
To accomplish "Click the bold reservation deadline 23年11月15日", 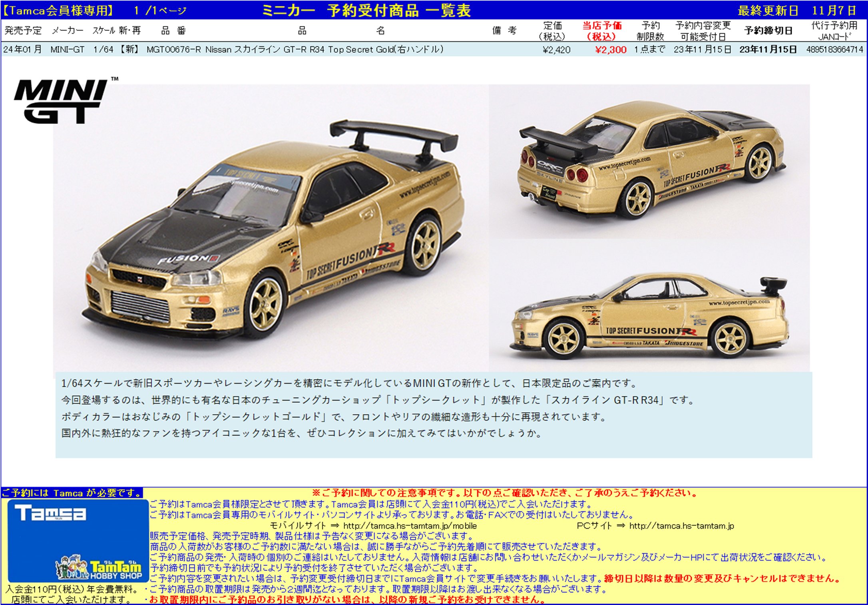I will tap(768, 50).
